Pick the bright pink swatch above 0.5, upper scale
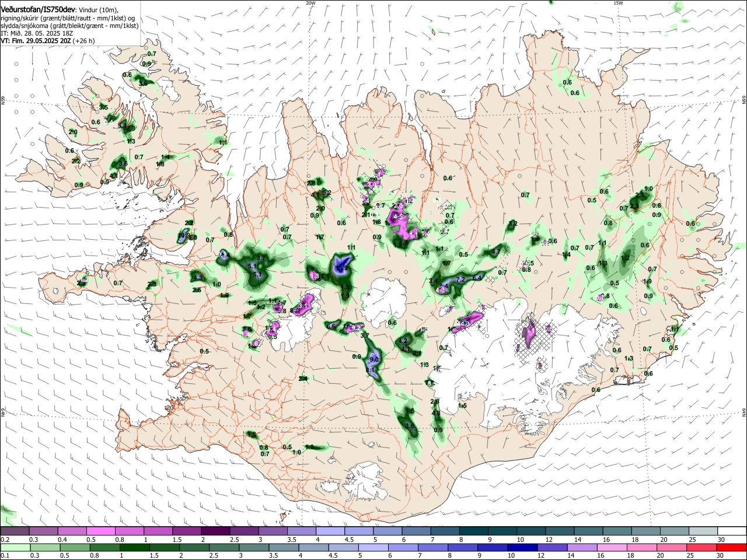The width and height of the screenshot is (747, 560). point(101,531)
